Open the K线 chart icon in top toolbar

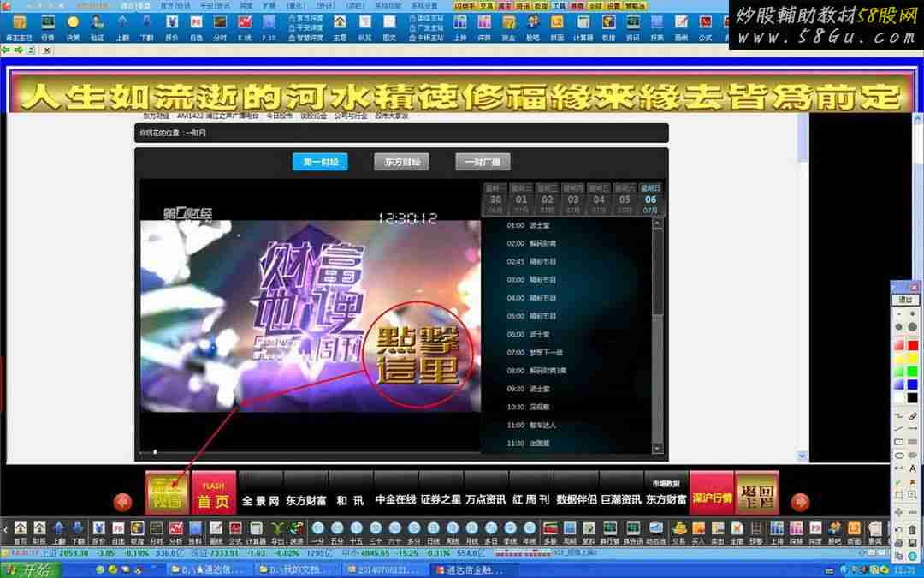coord(245,27)
